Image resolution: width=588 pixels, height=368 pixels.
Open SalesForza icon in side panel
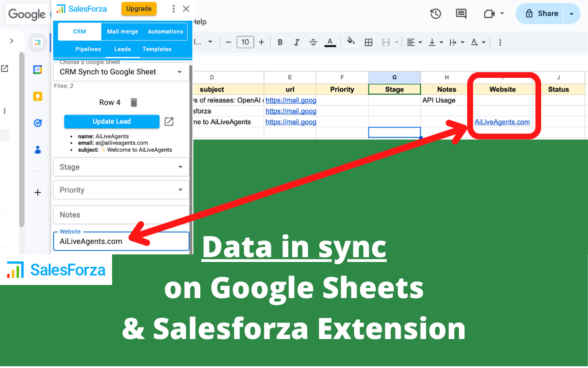[x=38, y=43]
